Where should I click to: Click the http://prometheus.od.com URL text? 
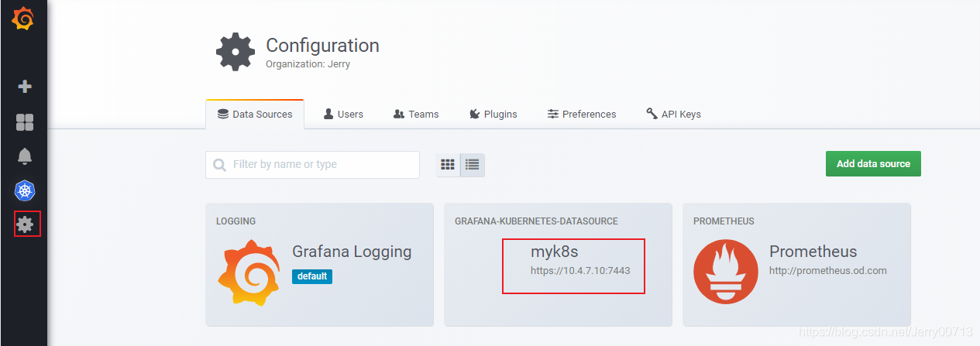point(827,271)
